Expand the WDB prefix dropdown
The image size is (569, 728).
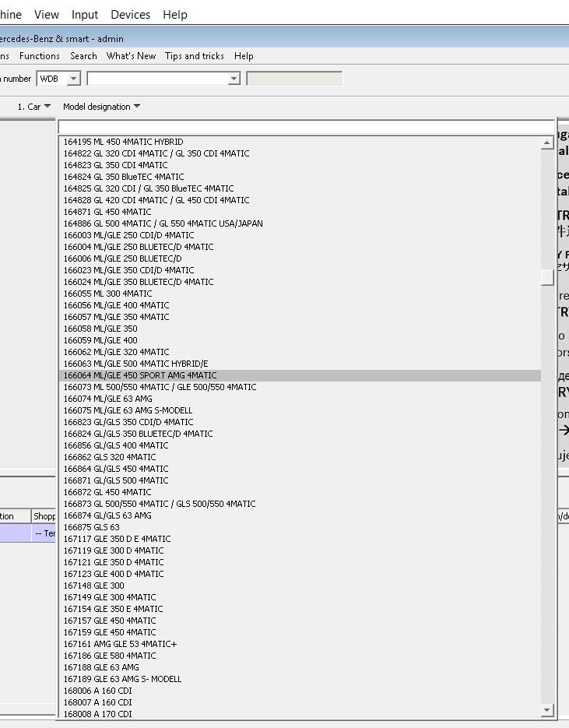[73, 79]
